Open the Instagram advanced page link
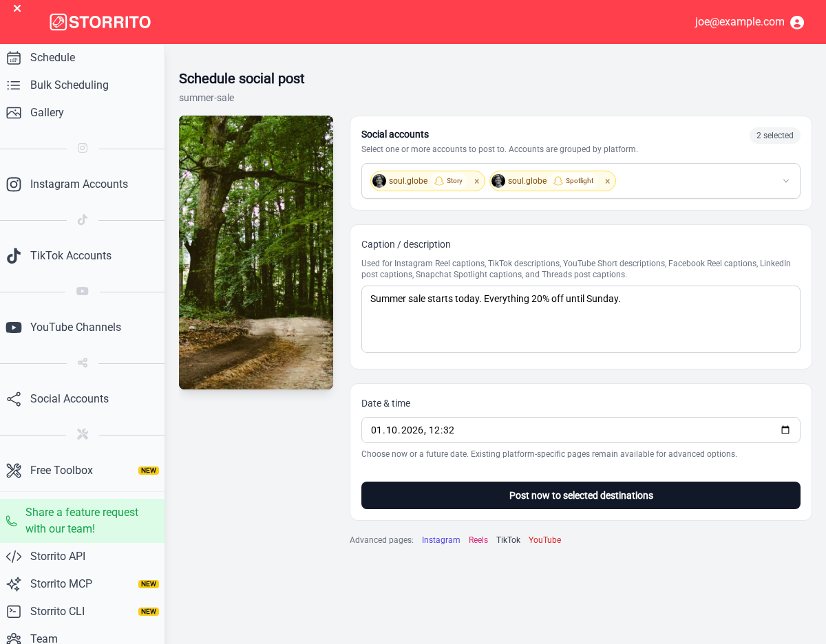Viewport: 826px width, 644px height. [441, 540]
